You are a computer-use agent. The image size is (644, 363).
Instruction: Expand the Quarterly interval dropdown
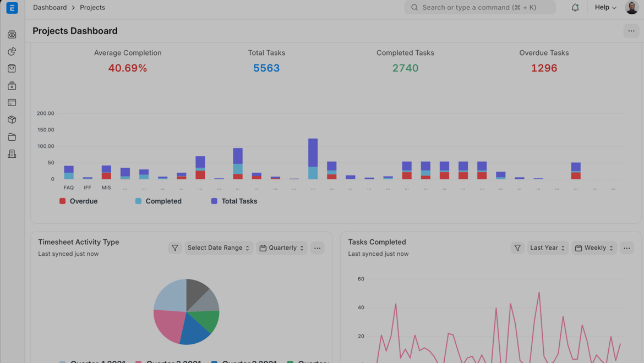tap(281, 248)
